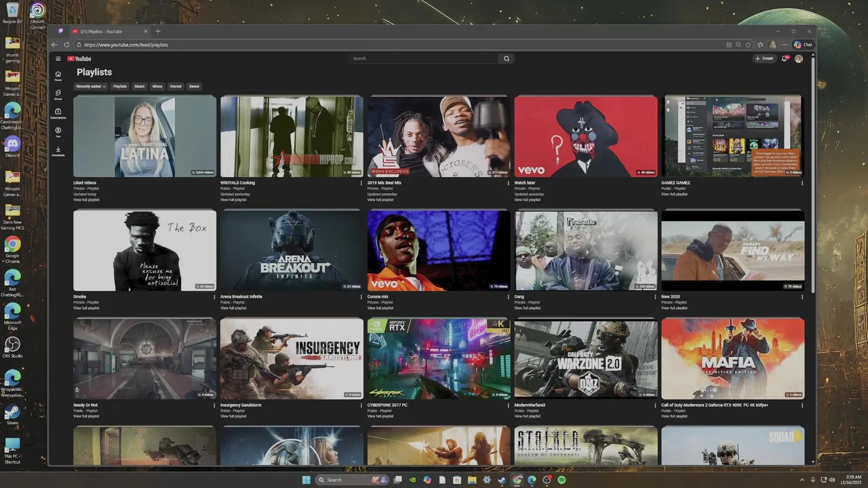Open the Insurgency Sandstorm thumbnail
The image size is (868, 488).
click(x=292, y=359)
